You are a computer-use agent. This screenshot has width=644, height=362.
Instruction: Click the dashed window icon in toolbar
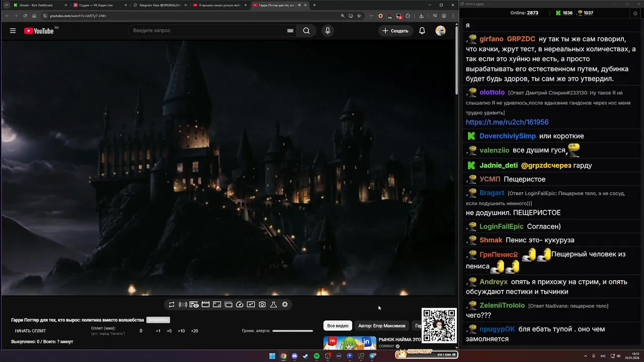[x=228, y=305]
